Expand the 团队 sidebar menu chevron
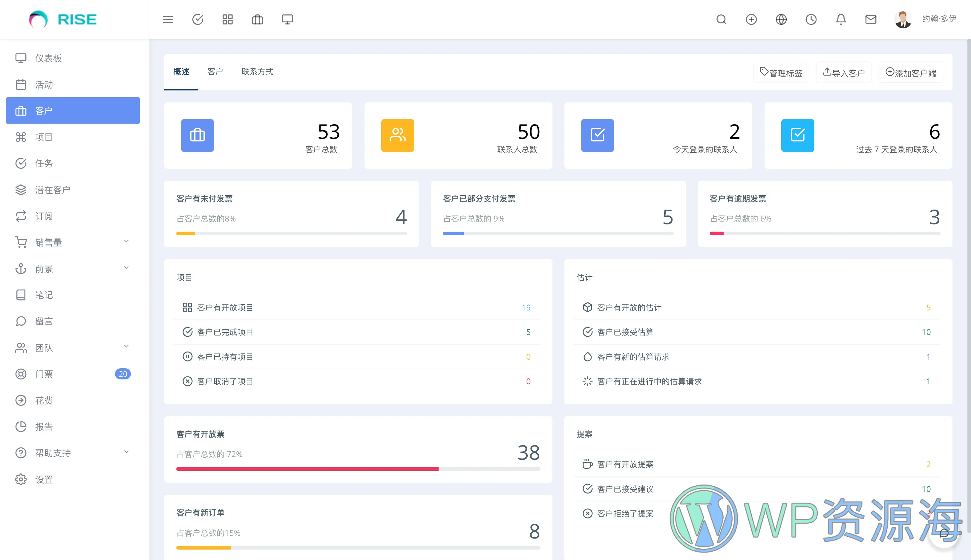Image resolution: width=971 pixels, height=560 pixels. coord(126,347)
